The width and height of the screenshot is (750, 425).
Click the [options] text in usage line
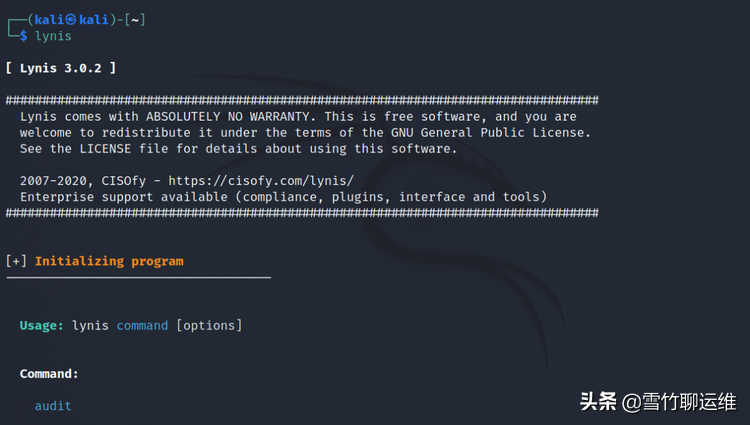pyautogui.click(x=209, y=325)
